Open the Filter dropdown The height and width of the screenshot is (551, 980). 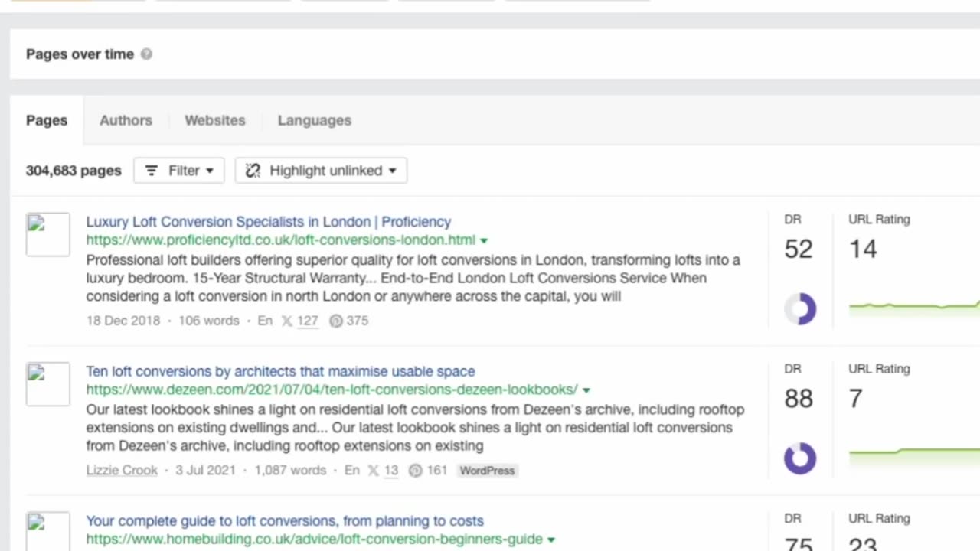coord(179,171)
